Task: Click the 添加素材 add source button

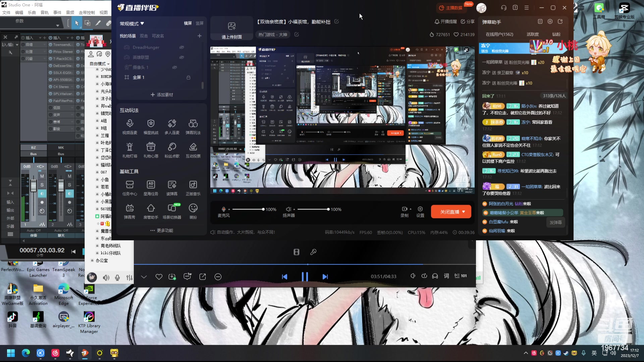Action: click(162, 95)
